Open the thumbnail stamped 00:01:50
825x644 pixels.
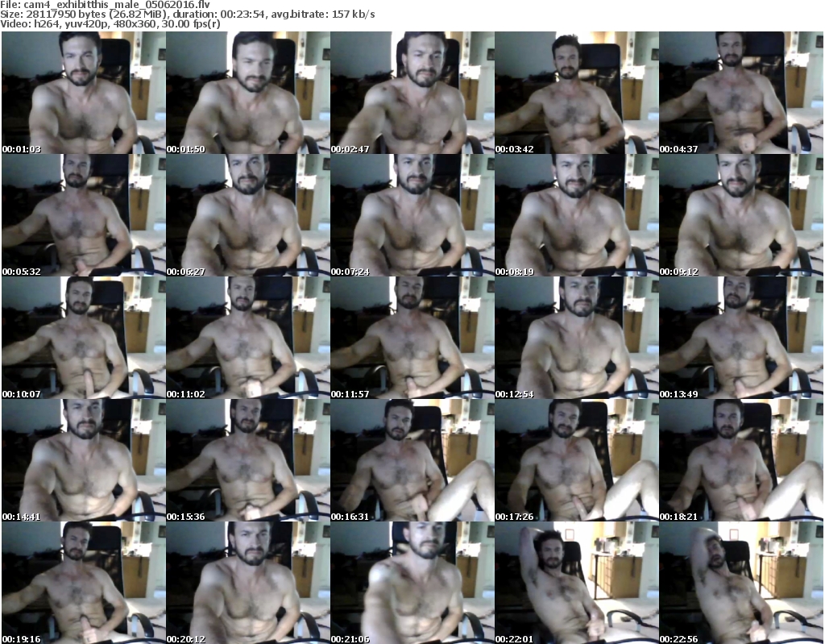point(248,93)
